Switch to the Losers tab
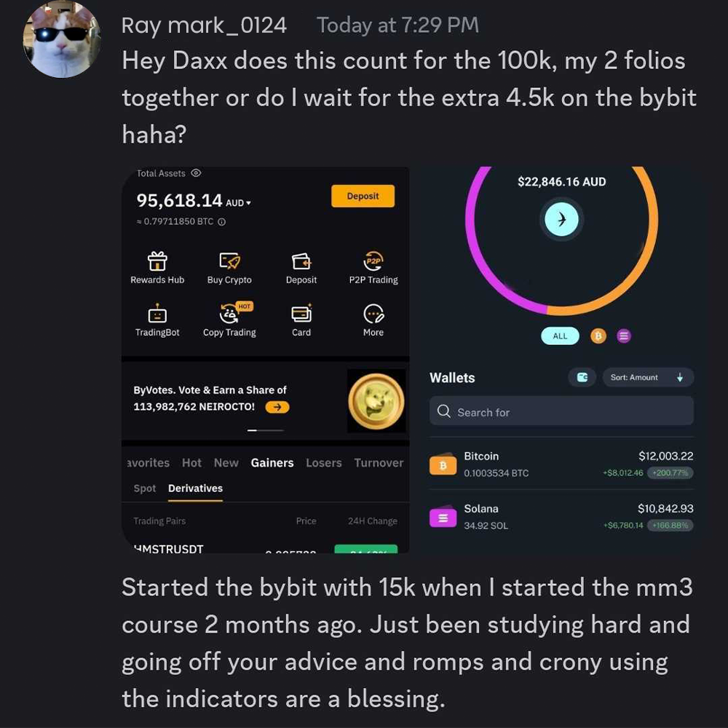Viewport: 728px width, 728px height. pyautogui.click(x=324, y=463)
